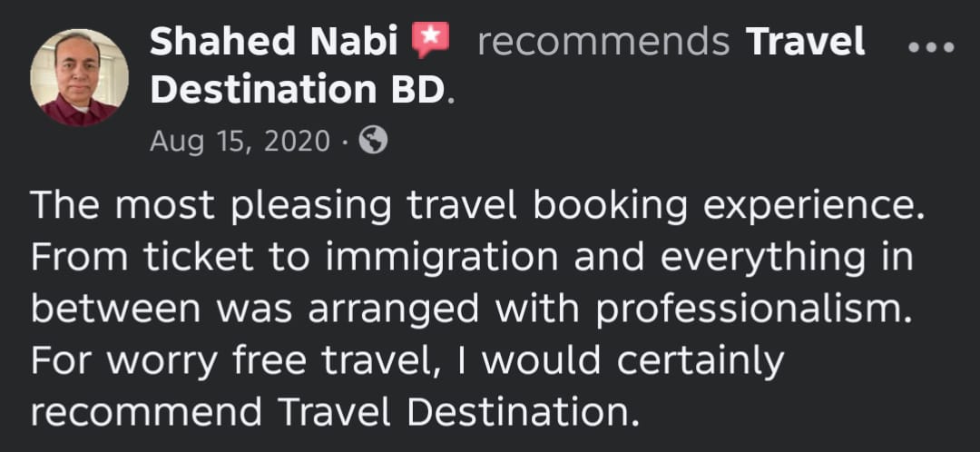Click the red recommendation star badge
The width and height of the screenshot is (980, 452).
(x=431, y=41)
